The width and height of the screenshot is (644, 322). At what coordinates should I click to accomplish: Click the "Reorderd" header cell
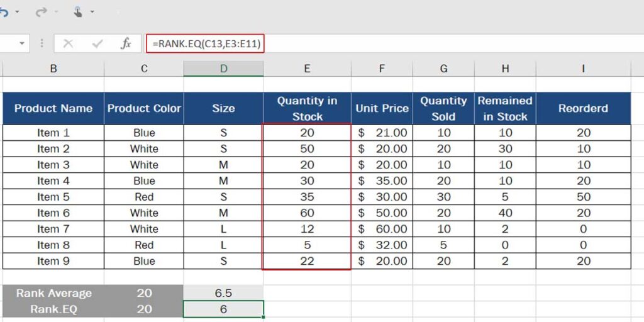(583, 108)
